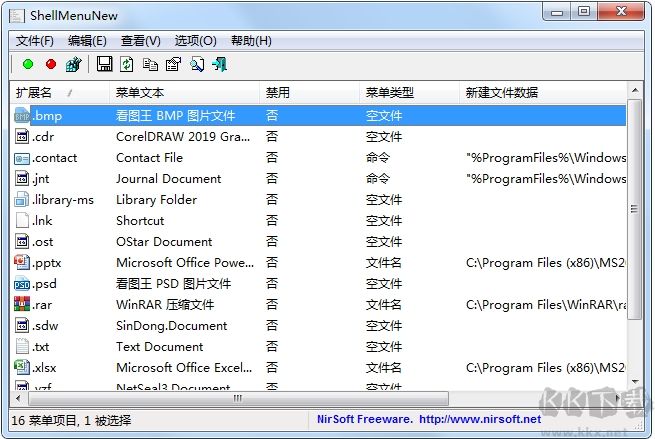Sort by the 禁用 column header

309,92
